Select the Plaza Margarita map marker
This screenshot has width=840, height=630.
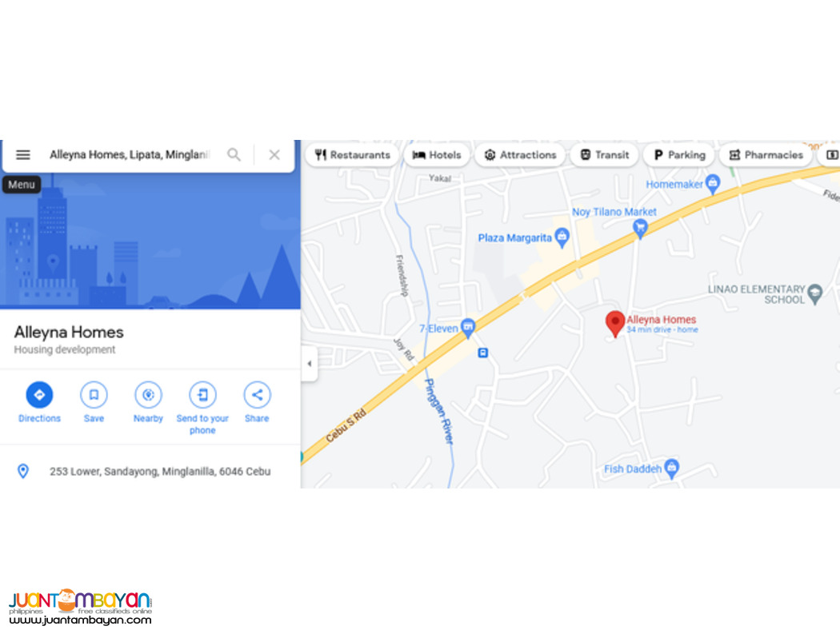pyautogui.click(x=562, y=237)
